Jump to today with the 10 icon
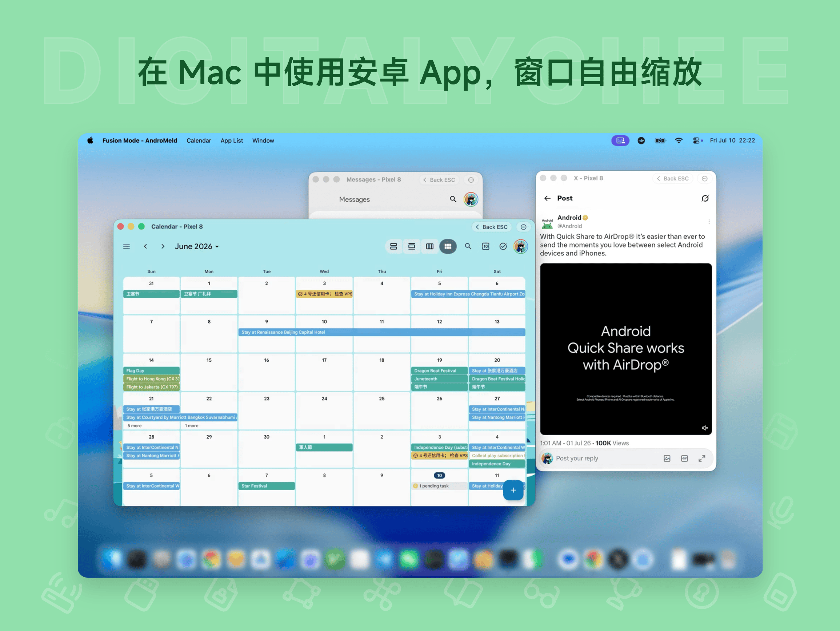 pyautogui.click(x=486, y=246)
